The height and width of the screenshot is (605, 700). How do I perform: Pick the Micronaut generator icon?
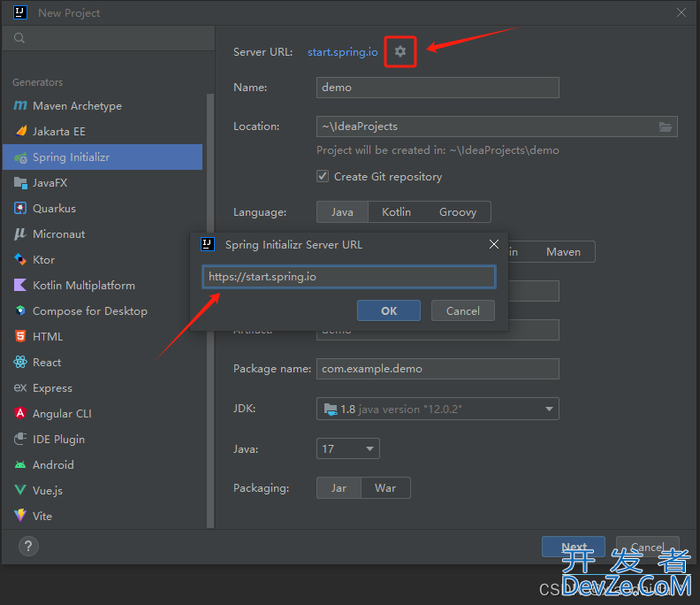[x=20, y=234]
